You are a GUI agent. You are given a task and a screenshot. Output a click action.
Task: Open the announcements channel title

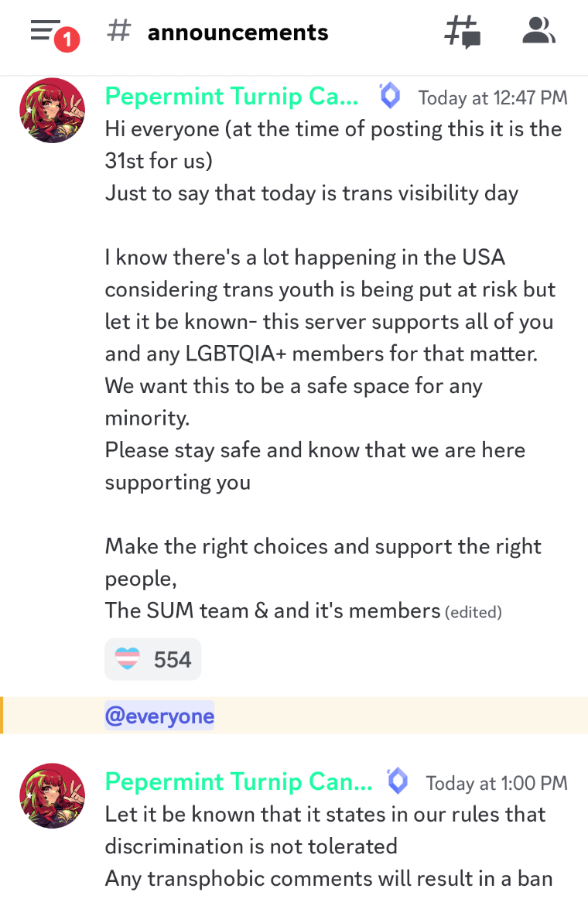(238, 32)
